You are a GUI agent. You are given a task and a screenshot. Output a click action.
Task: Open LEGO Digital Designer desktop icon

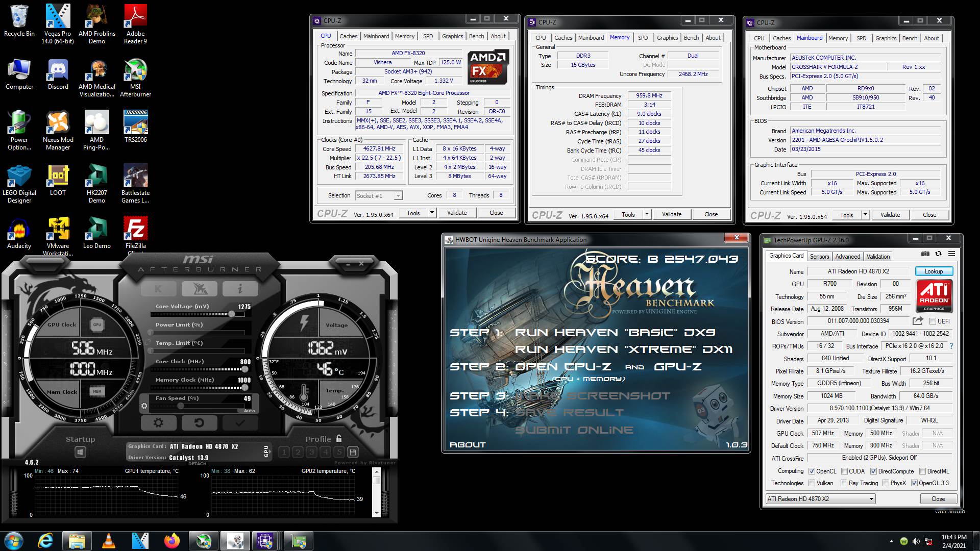click(x=19, y=184)
